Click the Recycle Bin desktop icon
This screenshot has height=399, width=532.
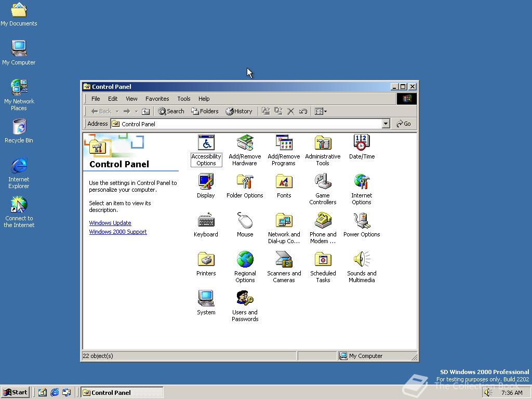tap(19, 131)
